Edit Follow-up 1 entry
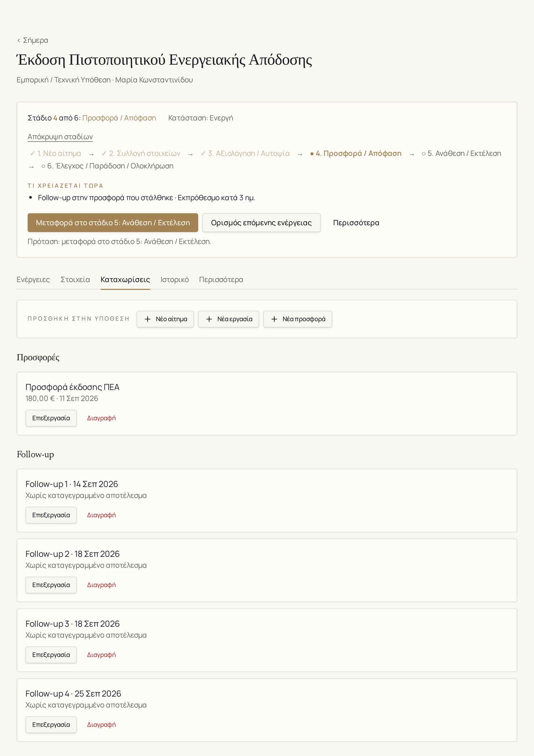Screen dimensions: 534x756 point(51,515)
